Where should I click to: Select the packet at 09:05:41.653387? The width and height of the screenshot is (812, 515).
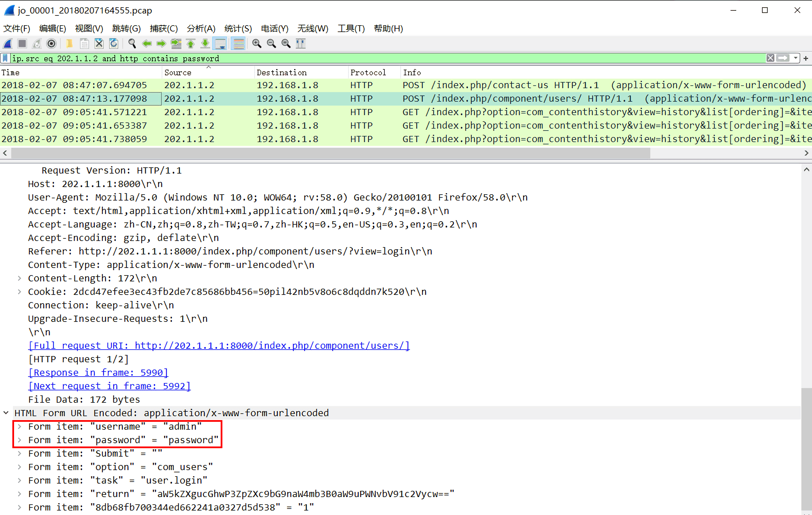pos(406,126)
